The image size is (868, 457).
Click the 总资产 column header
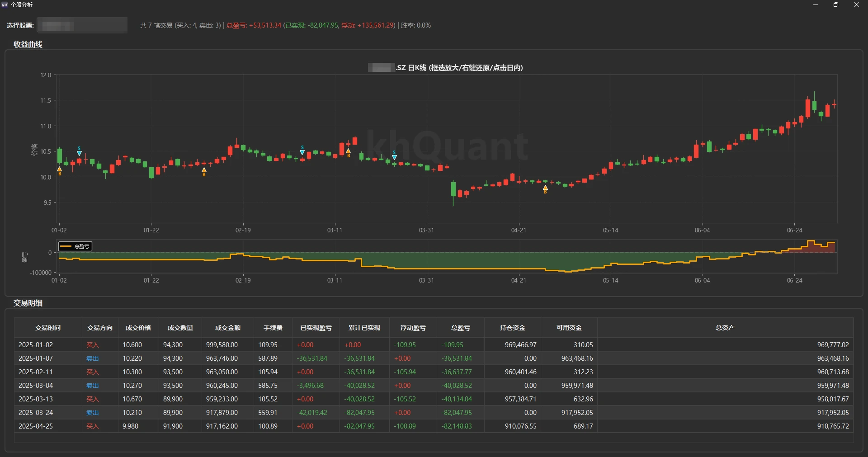pos(725,328)
